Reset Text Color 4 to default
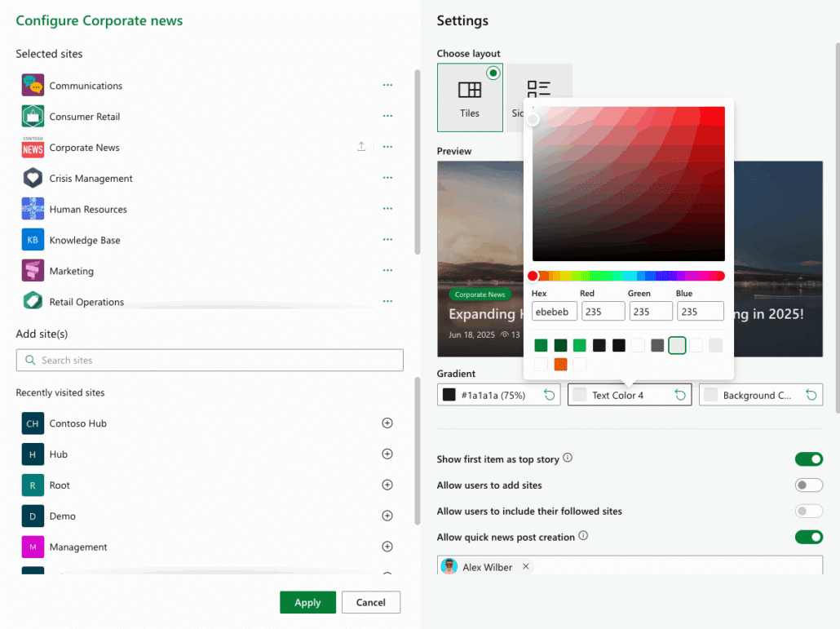This screenshot has height=629, width=840. [x=680, y=395]
